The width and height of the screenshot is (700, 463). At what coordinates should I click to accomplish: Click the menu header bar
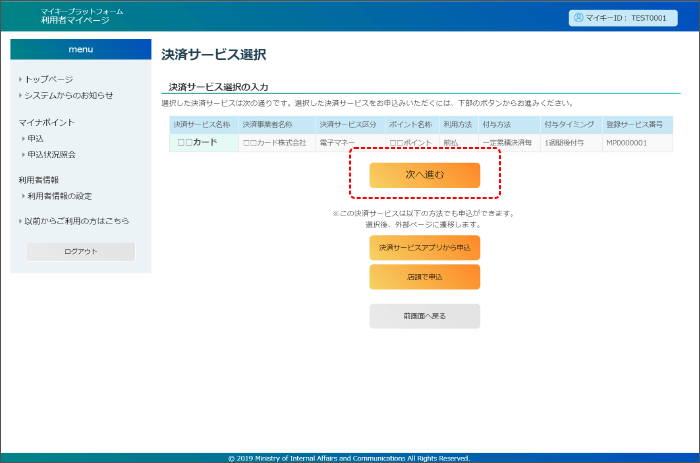coord(81,49)
